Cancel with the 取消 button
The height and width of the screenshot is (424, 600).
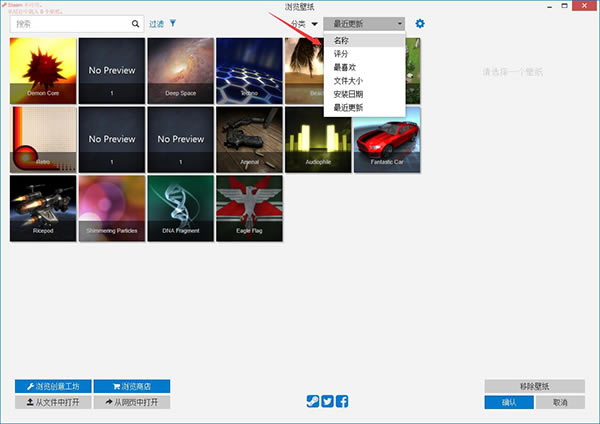pyautogui.click(x=560, y=402)
